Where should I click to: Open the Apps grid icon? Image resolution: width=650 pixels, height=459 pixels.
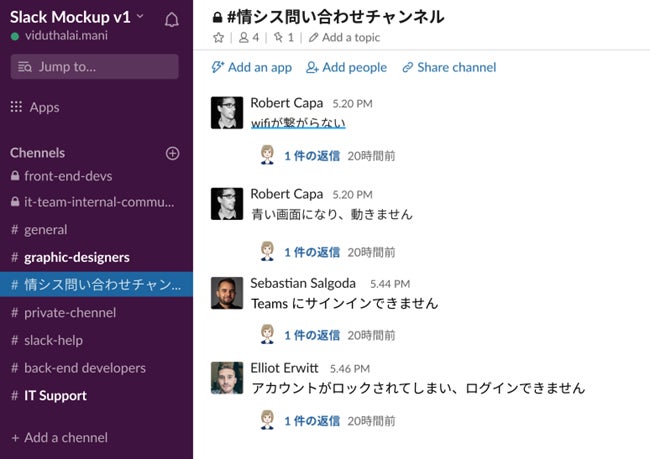tap(16, 107)
